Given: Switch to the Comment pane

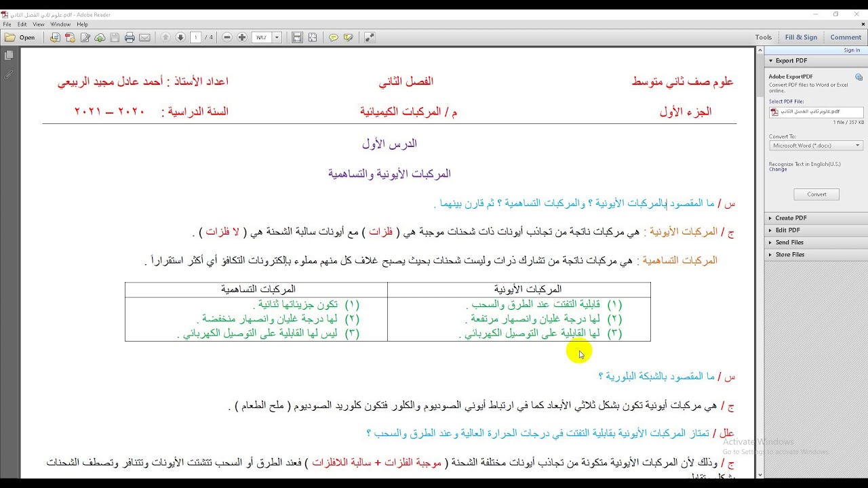Looking at the screenshot, I should click(x=846, y=37).
